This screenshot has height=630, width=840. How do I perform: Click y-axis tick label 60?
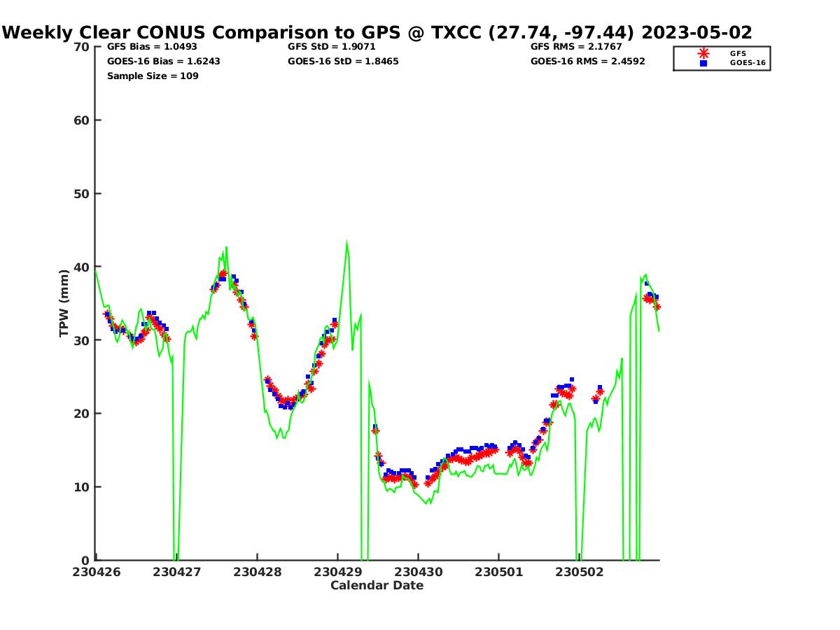point(82,120)
